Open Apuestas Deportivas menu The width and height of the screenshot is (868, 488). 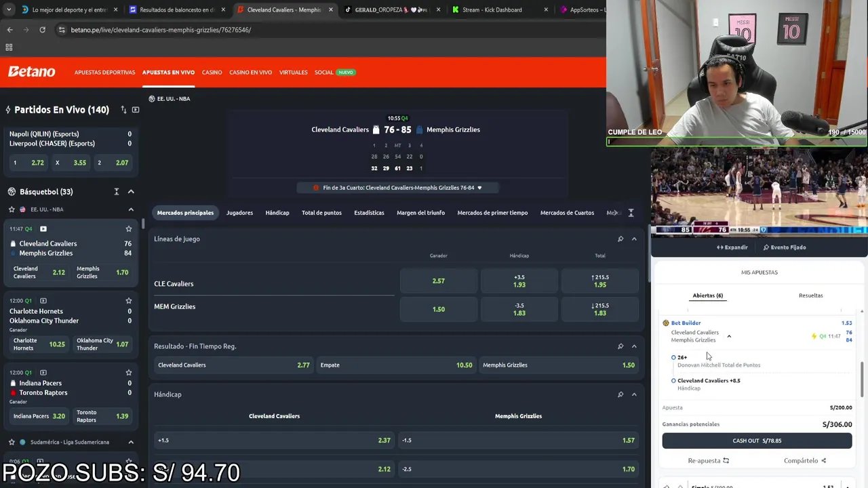pos(104,73)
